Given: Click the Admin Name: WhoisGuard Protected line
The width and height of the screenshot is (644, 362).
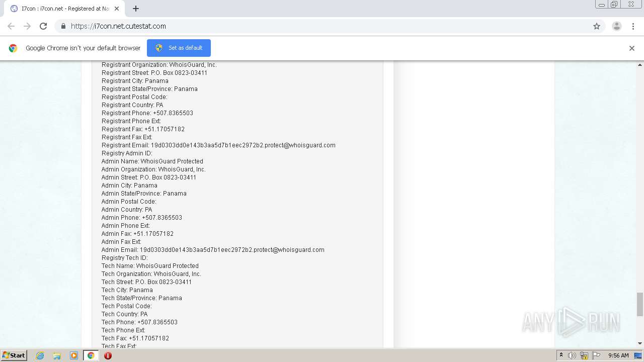Looking at the screenshot, I should [152, 161].
